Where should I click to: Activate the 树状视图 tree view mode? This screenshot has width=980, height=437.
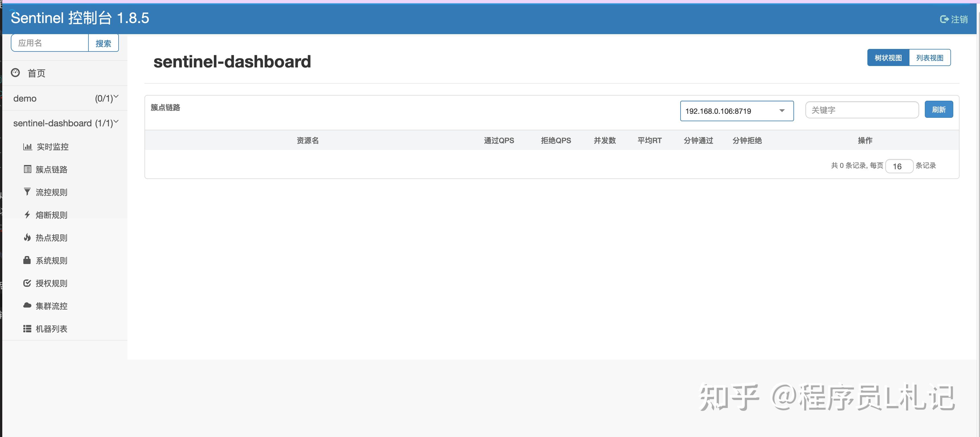pos(888,57)
